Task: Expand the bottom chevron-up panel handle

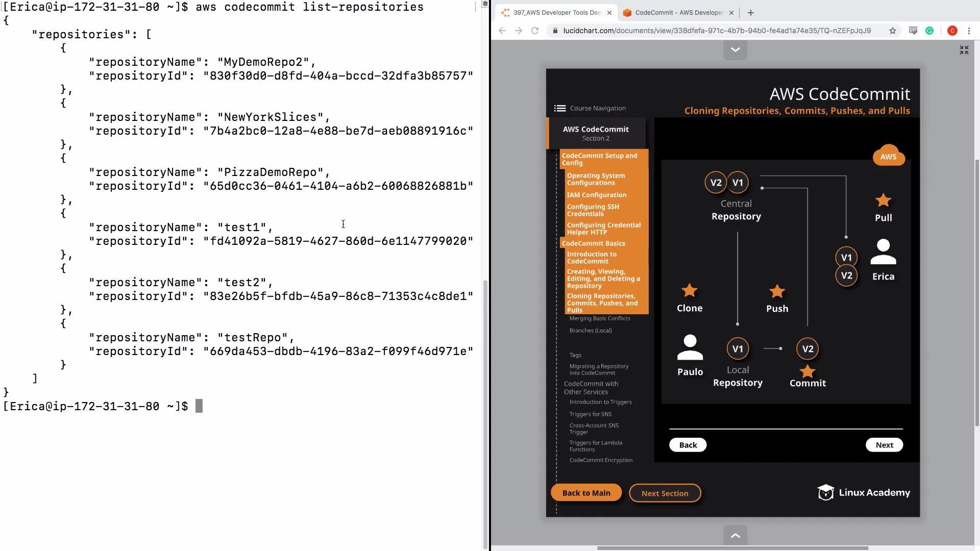Action: click(735, 535)
